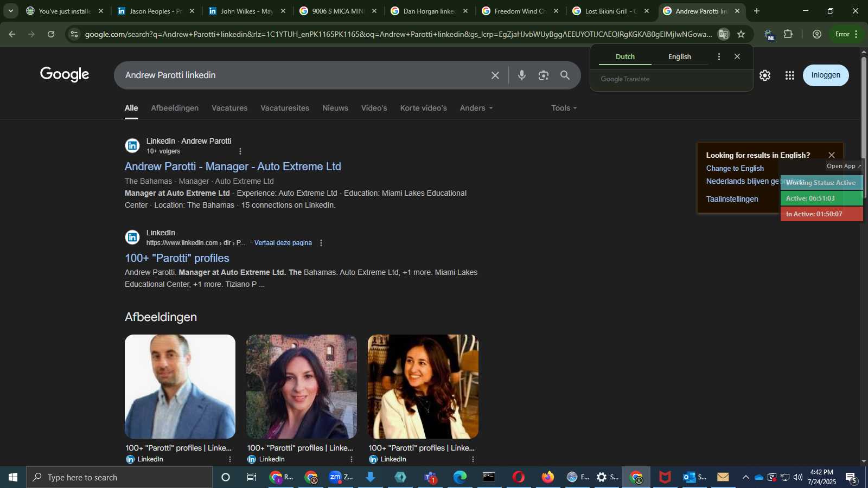
Task: Choose Dutch in translate popup
Action: 625,56
